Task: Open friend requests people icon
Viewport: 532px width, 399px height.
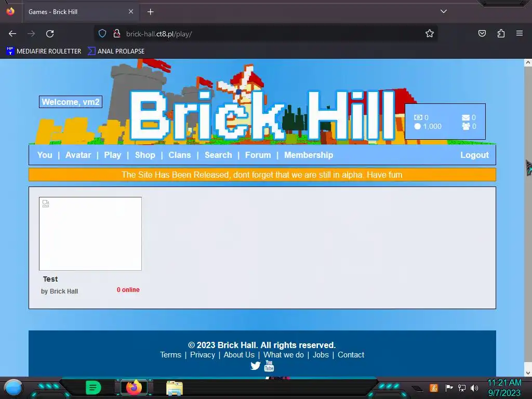Action: point(466,126)
